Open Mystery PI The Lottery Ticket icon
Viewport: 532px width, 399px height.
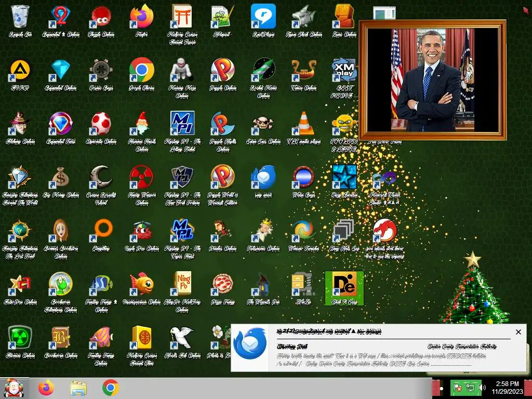[x=182, y=124]
